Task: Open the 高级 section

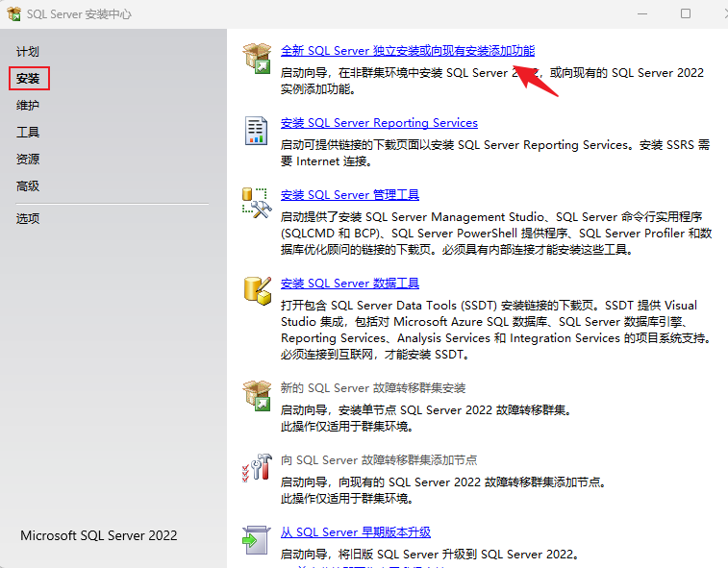Action: [27, 186]
